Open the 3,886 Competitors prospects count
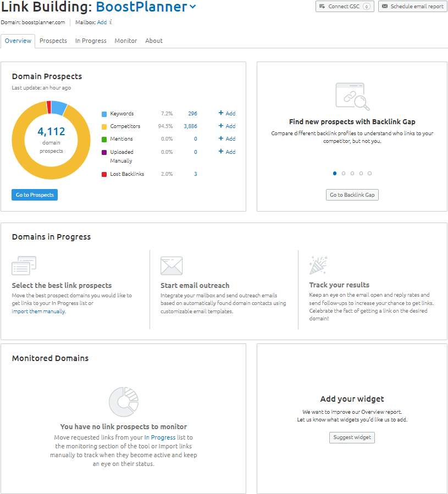448x494 pixels. pyautogui.click(x=190, y=126)
